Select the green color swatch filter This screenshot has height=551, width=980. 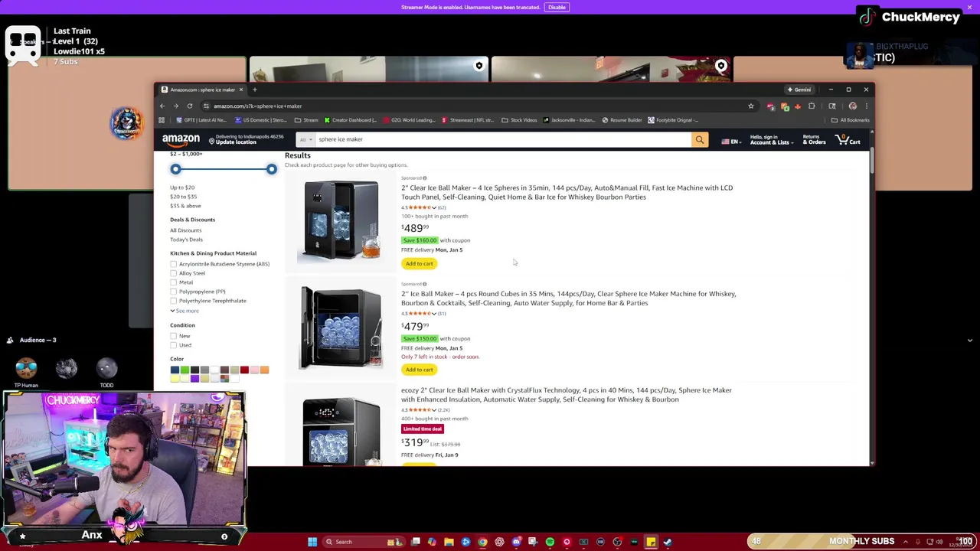pyautogui.click(x=185, y=370)
